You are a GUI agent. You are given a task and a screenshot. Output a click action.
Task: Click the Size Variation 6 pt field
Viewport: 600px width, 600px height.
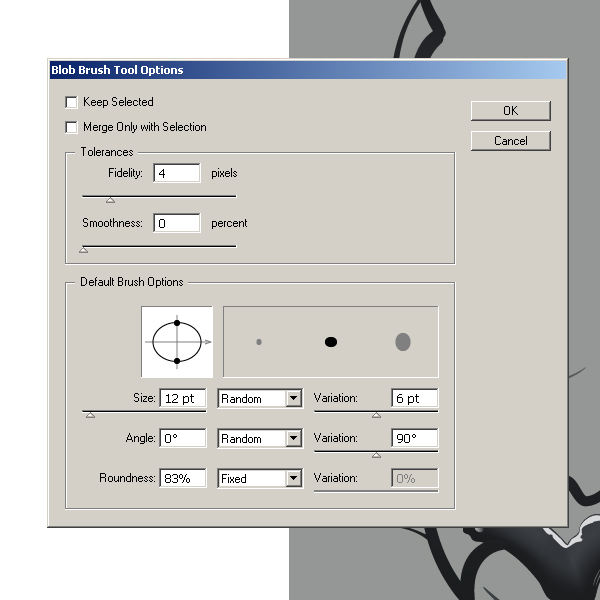(415, 398)
